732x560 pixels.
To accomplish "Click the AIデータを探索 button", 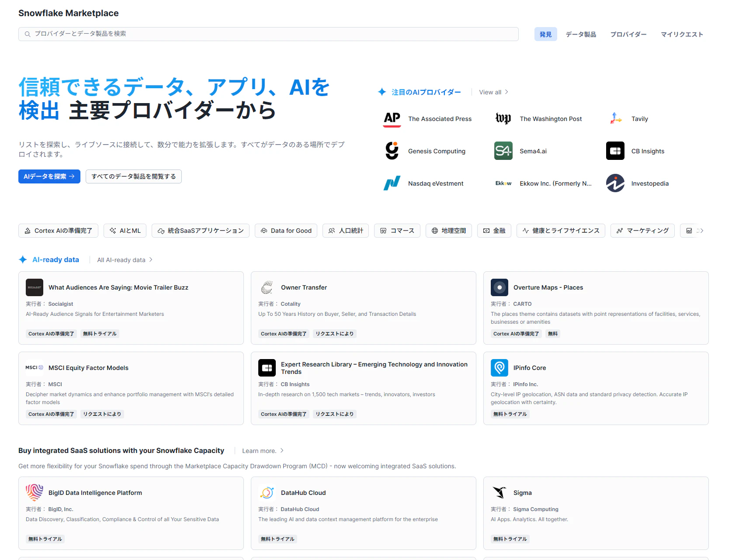I will 49,176.
